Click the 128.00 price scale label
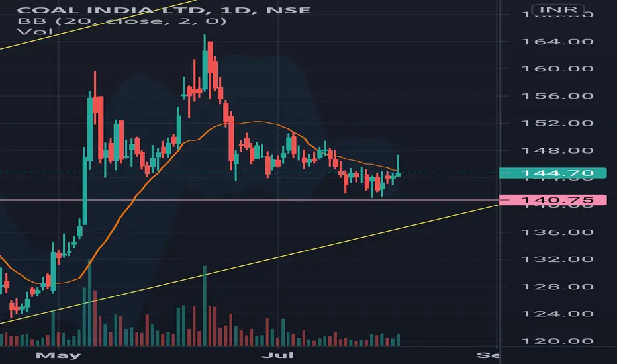 pyautogui.click(x=557, y=286)
